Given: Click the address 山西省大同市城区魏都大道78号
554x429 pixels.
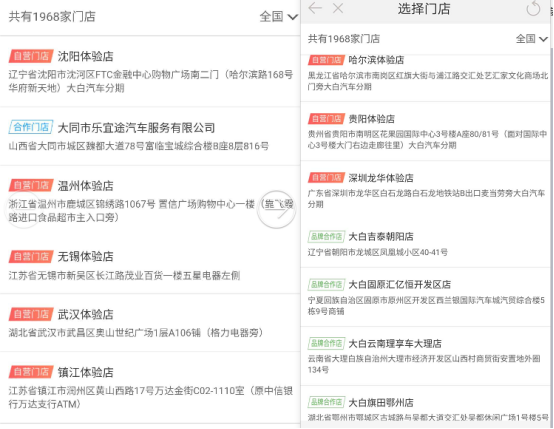Looking at the screenshot, I should [138, 146].
